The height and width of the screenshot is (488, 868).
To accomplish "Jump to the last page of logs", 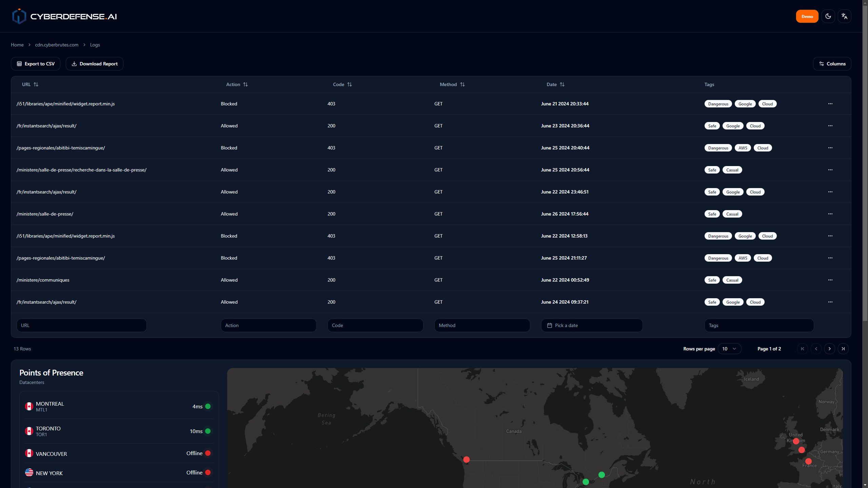I will tap(843, 349).
